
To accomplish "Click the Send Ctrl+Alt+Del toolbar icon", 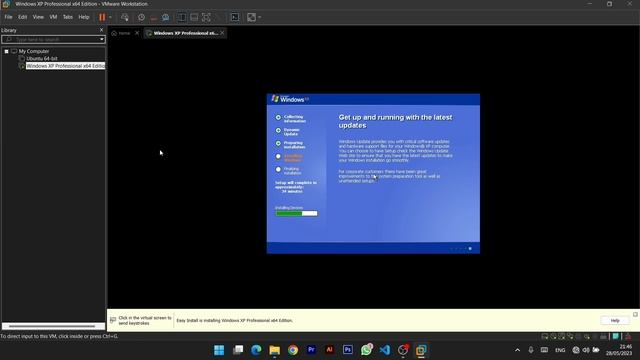I will [x=125, y=17].
